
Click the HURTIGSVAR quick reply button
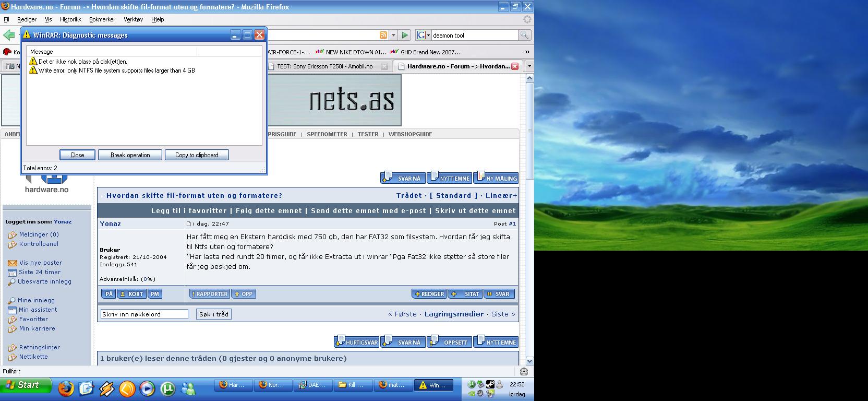[x=356, y=342]
